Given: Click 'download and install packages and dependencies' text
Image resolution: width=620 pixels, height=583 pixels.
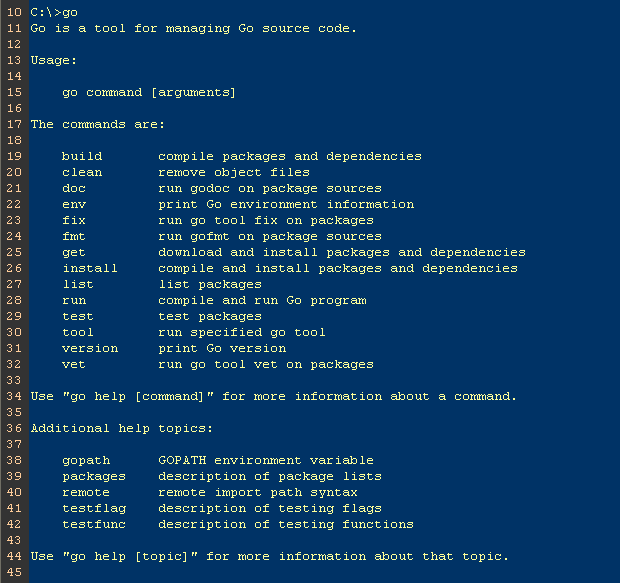Looking at the screenshot, I should click(342, 252).
